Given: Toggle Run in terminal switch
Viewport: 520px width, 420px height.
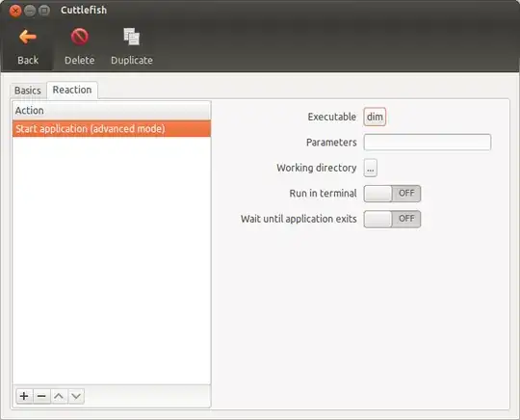Looking at the screenshot, I should [x=392, y=194].
